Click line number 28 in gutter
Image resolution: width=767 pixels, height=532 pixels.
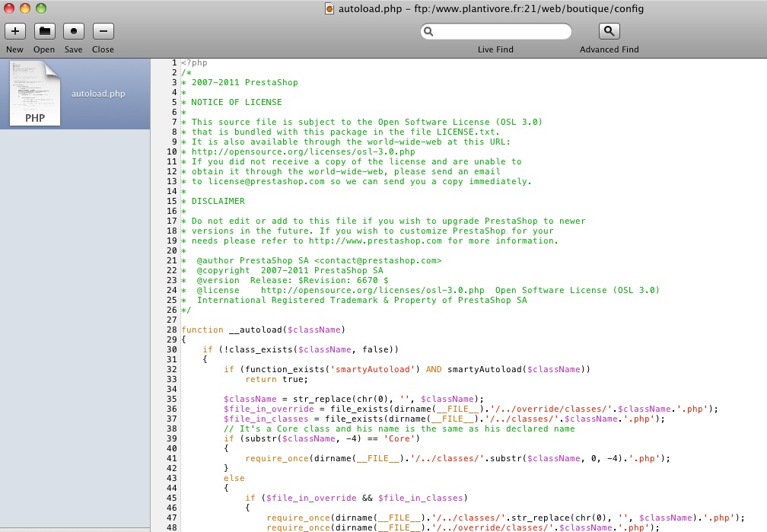[172, 330]
